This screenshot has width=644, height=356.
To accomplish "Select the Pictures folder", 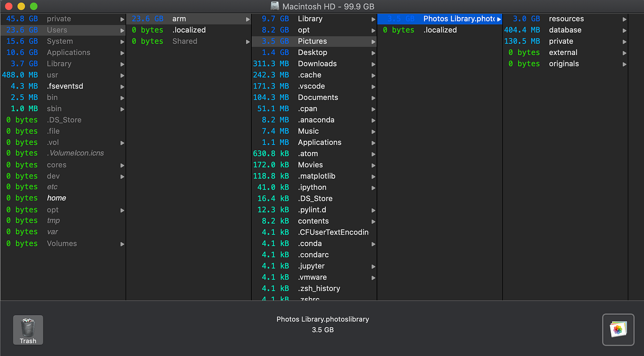I will point(314,41).
